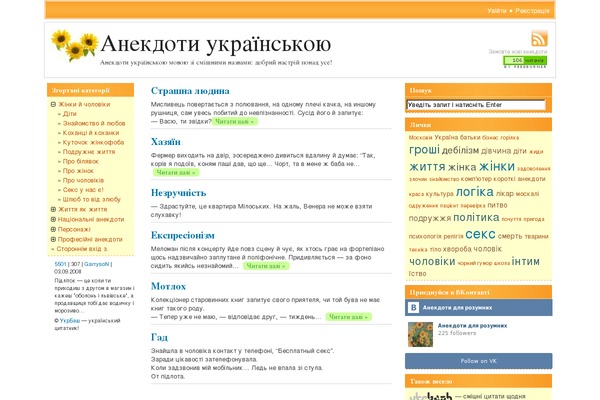Open the Подружнє життя subcategory

89,152
